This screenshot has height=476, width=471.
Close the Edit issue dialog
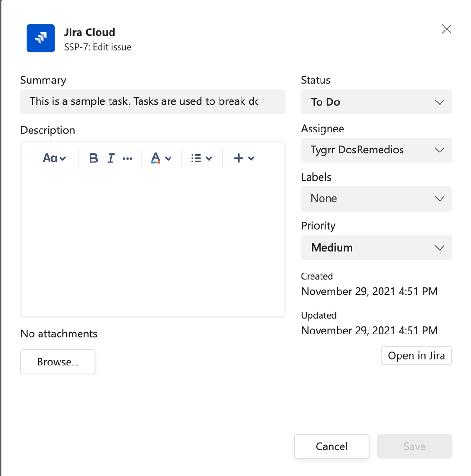click(x=446, y=29)
